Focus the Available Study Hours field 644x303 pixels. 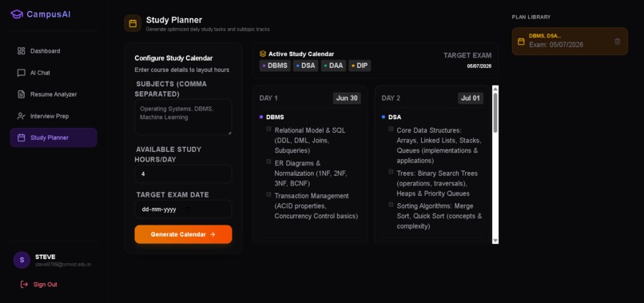click(x=183, y=174)
